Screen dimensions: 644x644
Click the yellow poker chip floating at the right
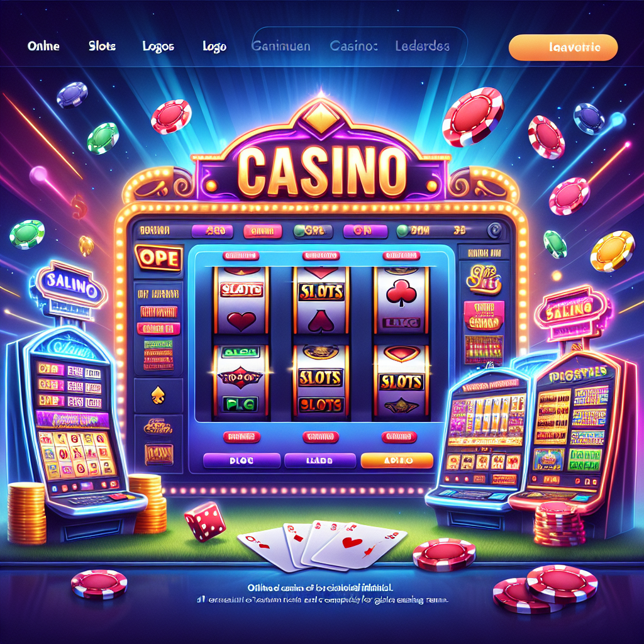[x=612, y=251]
